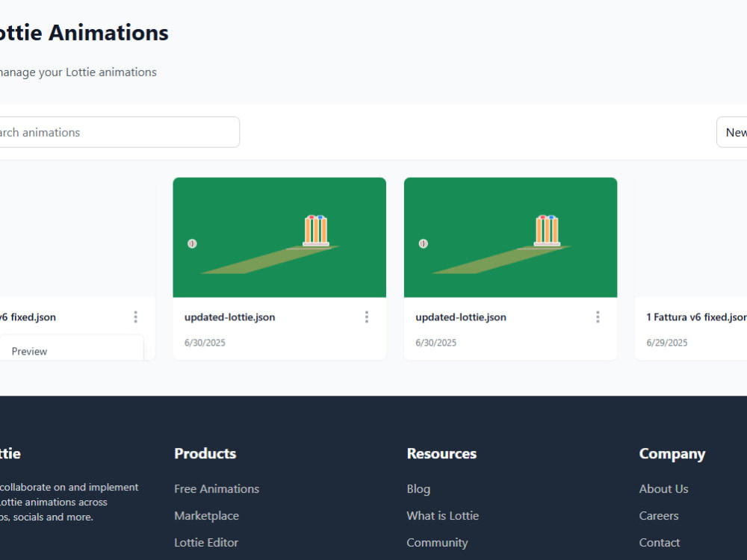This screenshot has height=560, width=747.
Task: Open options menu for '6 fixed.json' card
Action: pyautogui.click(x=136, y=317)
